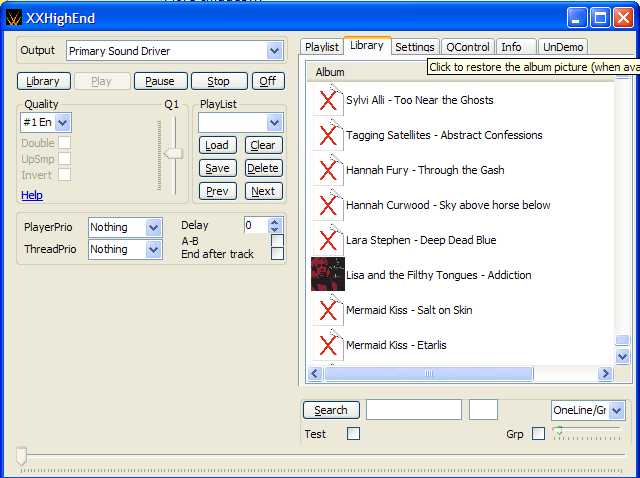Click the album list scroll left arrow
The height and width of the screenshot is (478, 640).
[315, 374]
